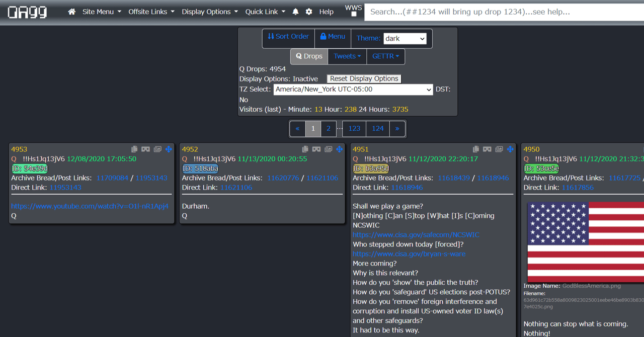
Task: Toggle the WWS checkbox
Action: tap(354, 15)
